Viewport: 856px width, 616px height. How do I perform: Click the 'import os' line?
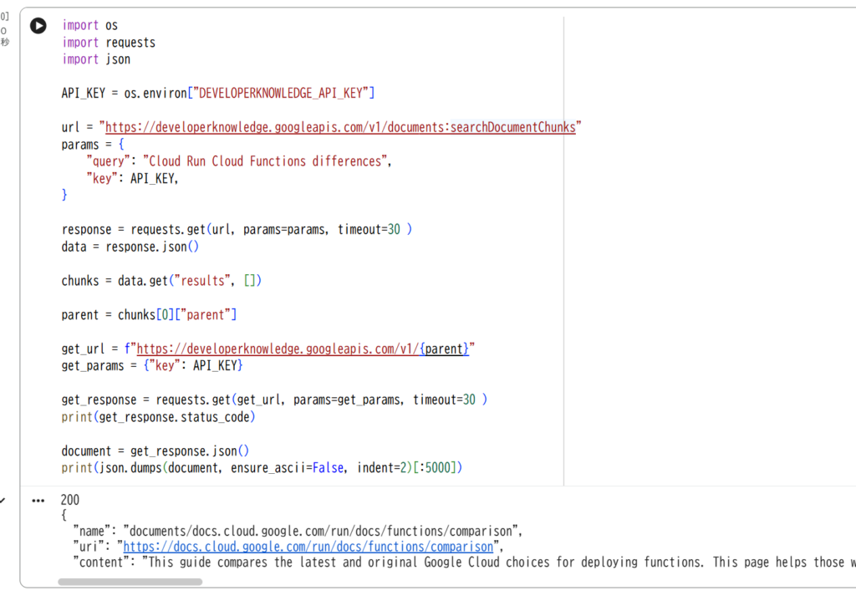click(x=89, y=25)
